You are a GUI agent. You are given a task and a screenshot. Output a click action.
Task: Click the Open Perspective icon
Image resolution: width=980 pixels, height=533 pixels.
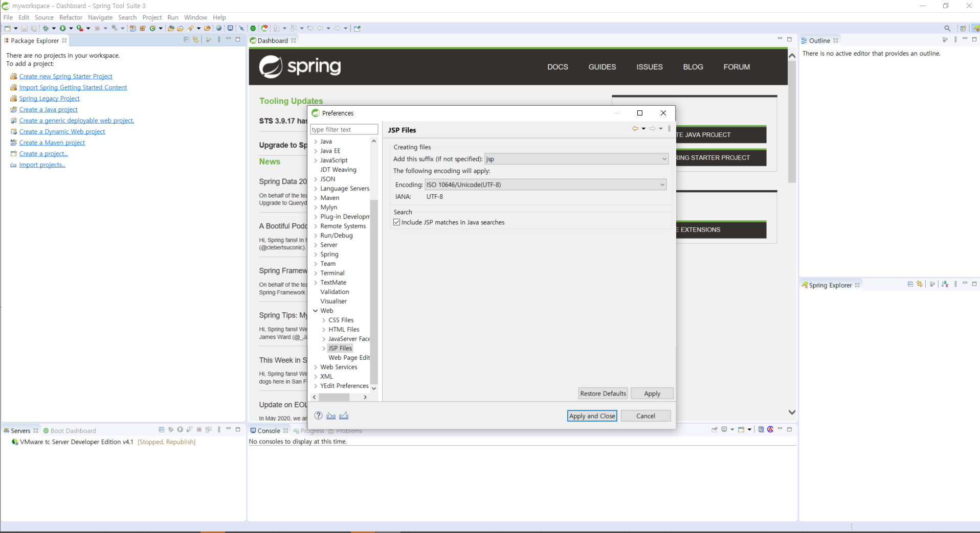tap(963, 29)
